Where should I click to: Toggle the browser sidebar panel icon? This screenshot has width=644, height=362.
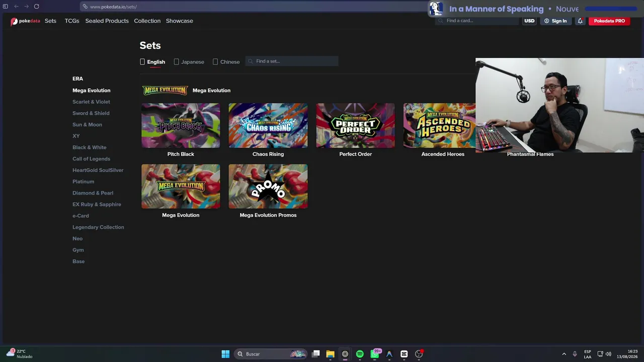coord(6,7)
